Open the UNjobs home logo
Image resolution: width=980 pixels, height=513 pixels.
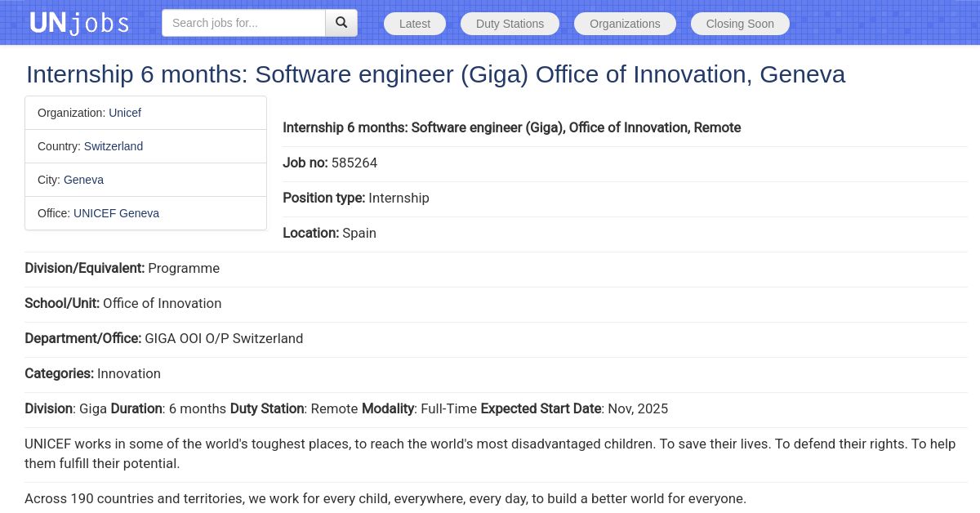[x=79, y=23]
